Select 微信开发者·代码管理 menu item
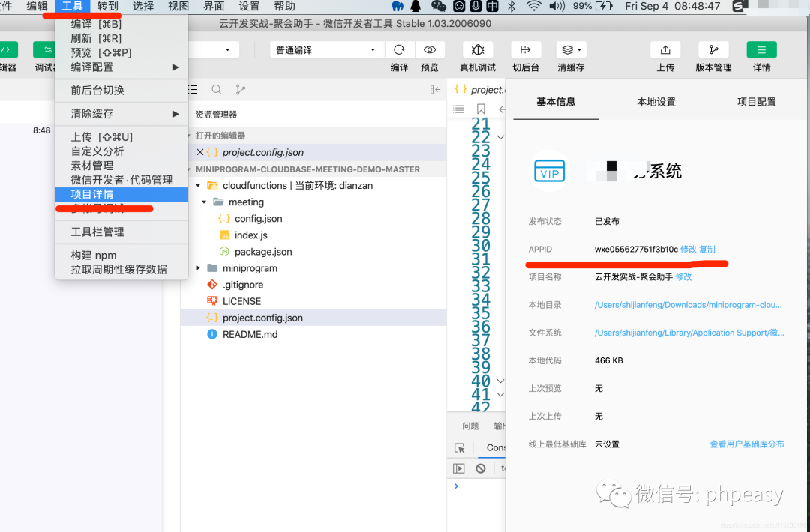 pyautogui.click(x=121, y=180)
